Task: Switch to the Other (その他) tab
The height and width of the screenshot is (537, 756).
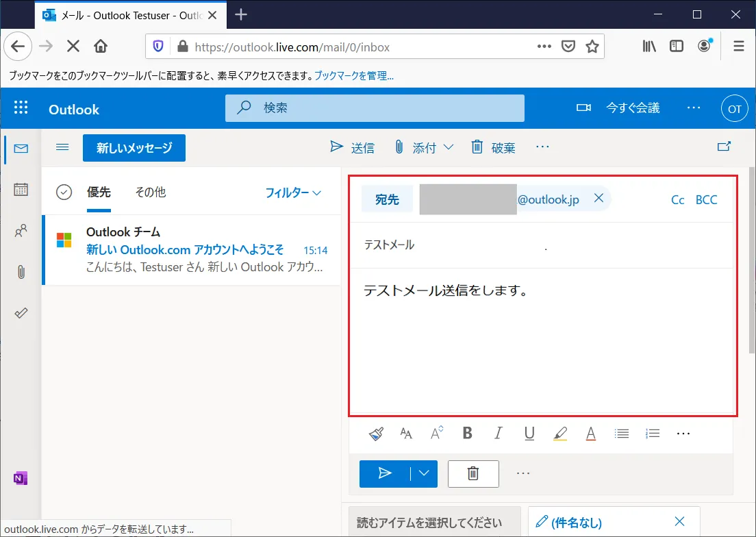Action: (151, 192)
